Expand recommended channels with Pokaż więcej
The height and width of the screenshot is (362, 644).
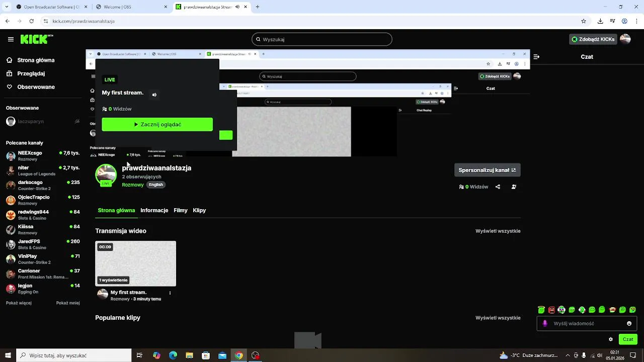(x=19, y=303)
